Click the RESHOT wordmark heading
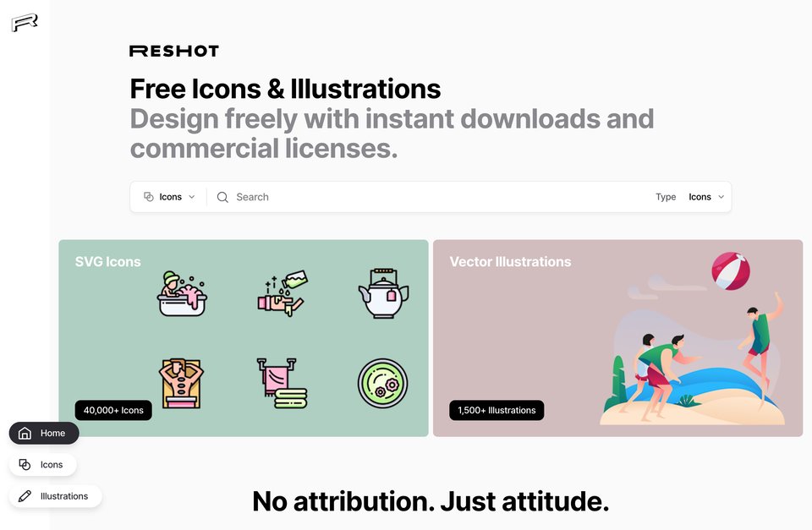 [x=174, y=51]
